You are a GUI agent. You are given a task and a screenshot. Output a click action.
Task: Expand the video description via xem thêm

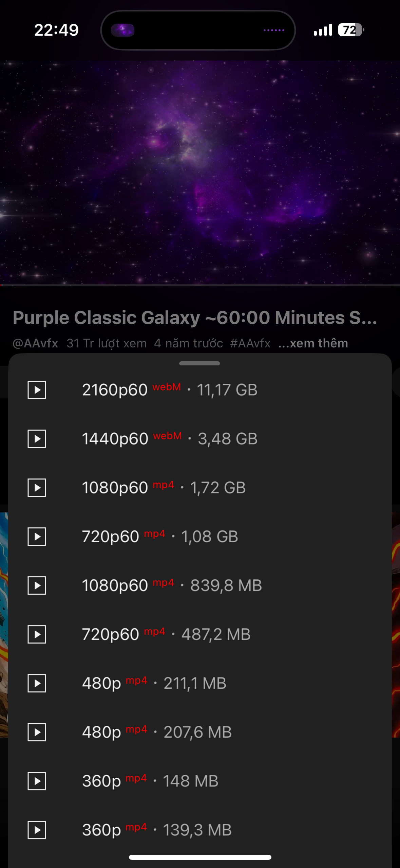click(x=313, y=343)
